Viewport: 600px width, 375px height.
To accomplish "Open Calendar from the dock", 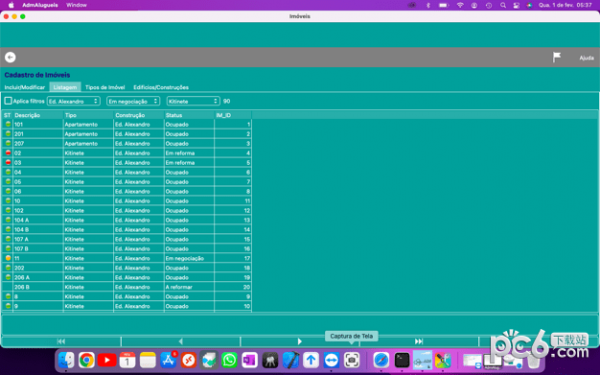I will pyautogui.click(x=127, y=360).
